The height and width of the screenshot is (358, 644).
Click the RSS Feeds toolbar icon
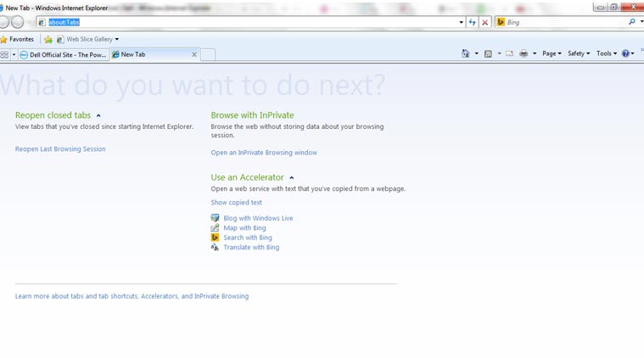[x=488, y=53]
